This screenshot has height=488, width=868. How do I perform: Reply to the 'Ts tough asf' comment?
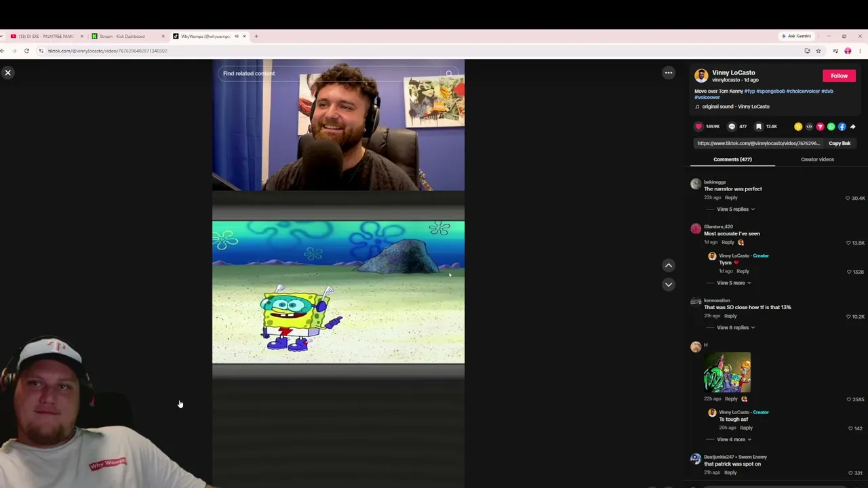[746, 428]
